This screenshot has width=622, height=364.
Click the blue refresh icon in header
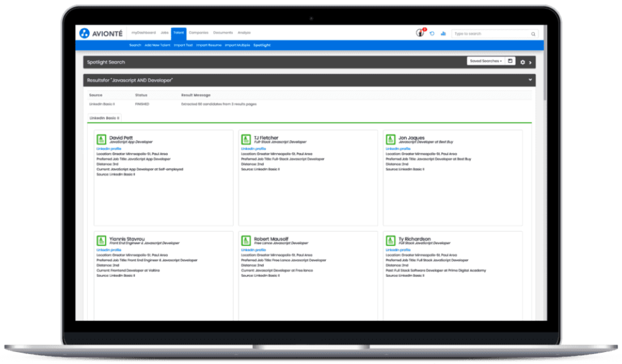[x=432, y=33]
